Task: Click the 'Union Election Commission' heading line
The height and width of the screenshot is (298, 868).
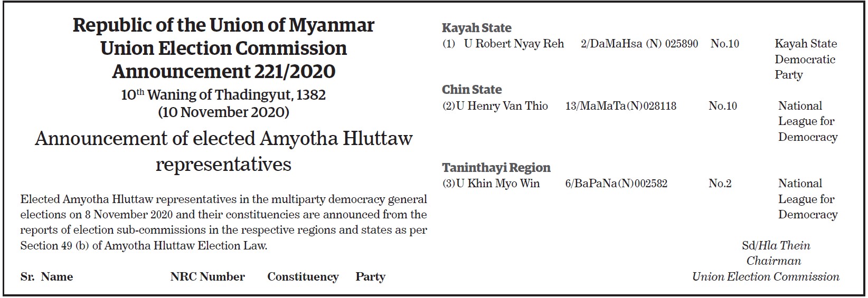Action: (223, 48)
